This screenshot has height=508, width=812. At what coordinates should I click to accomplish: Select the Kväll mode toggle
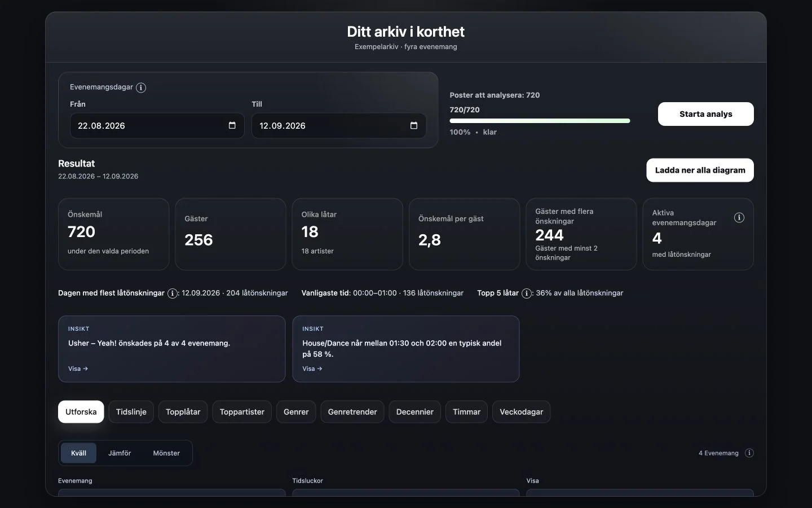point(78,453)
